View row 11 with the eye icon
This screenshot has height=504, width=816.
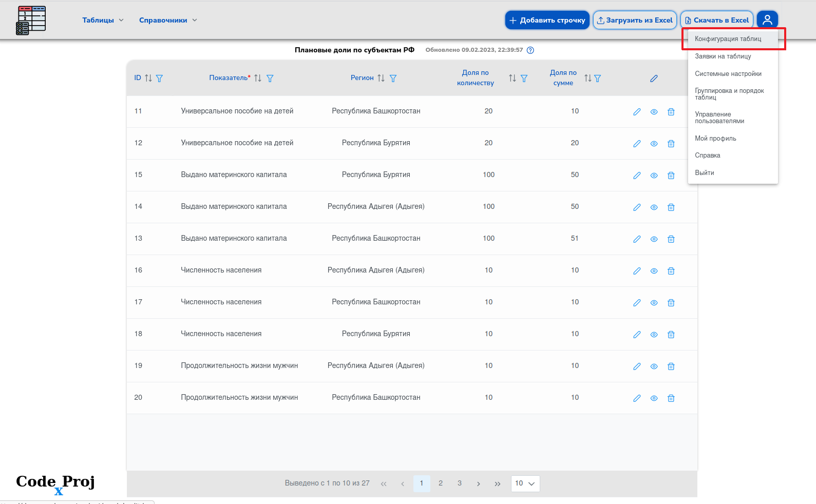[x=654, y=112]
